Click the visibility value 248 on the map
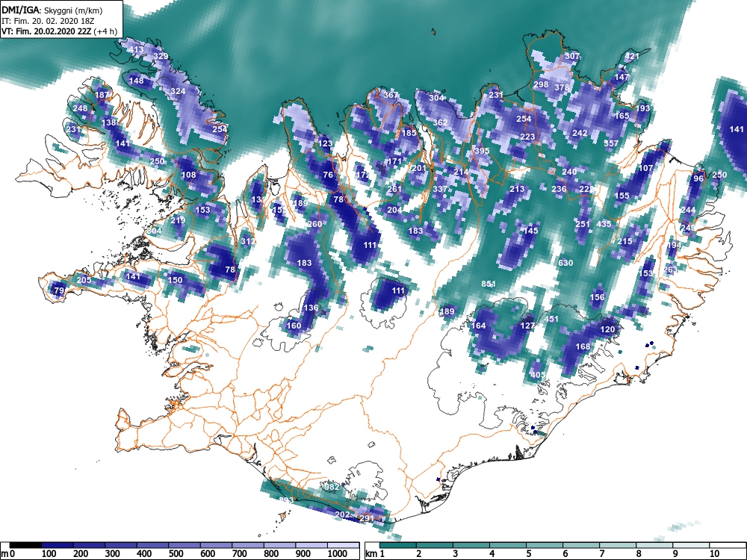Screen dimensions: 747x560 point(80,108)
